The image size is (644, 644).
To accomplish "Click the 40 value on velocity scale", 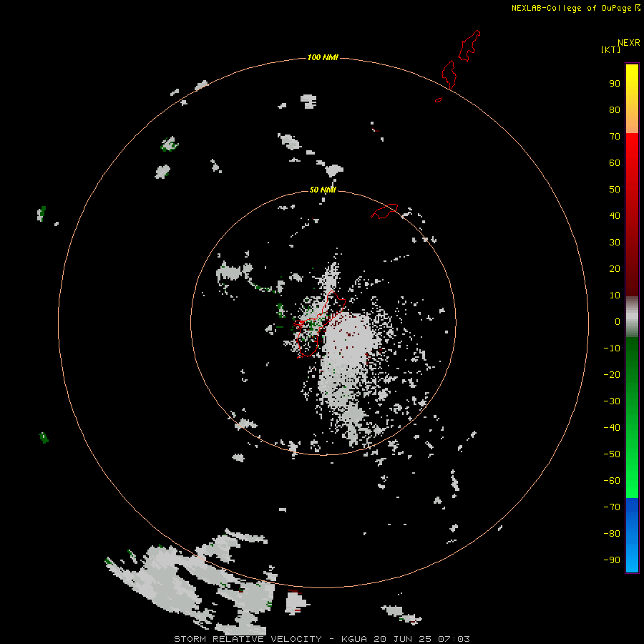I will click(615, 216).
